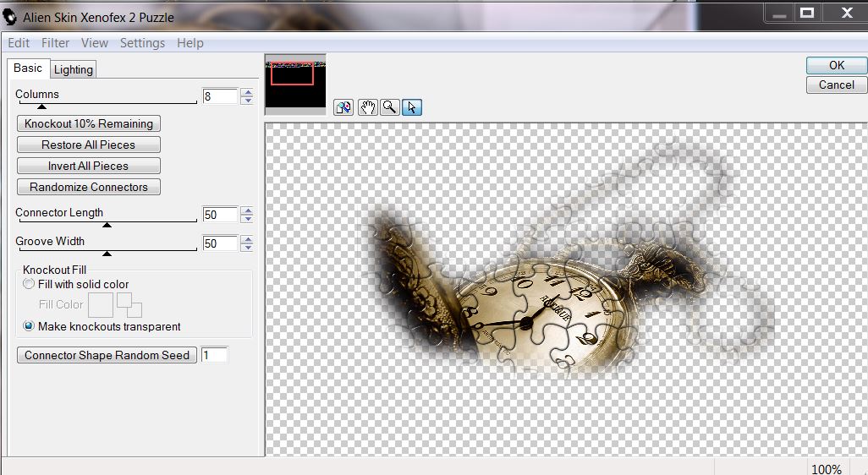
Task: Click Knockout 10% Remaining button
Action: [x=89, y=123]
